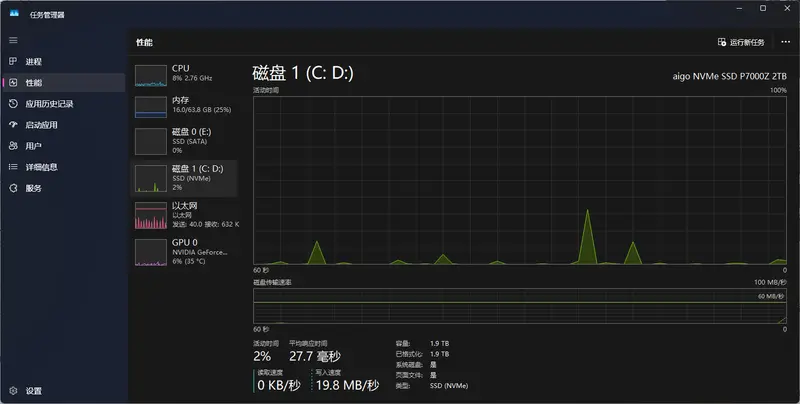Viewport: 800px width, 404px height.
Task: Click the 磁盘 1 (C: D:) heading
Action: click(303, 73)
